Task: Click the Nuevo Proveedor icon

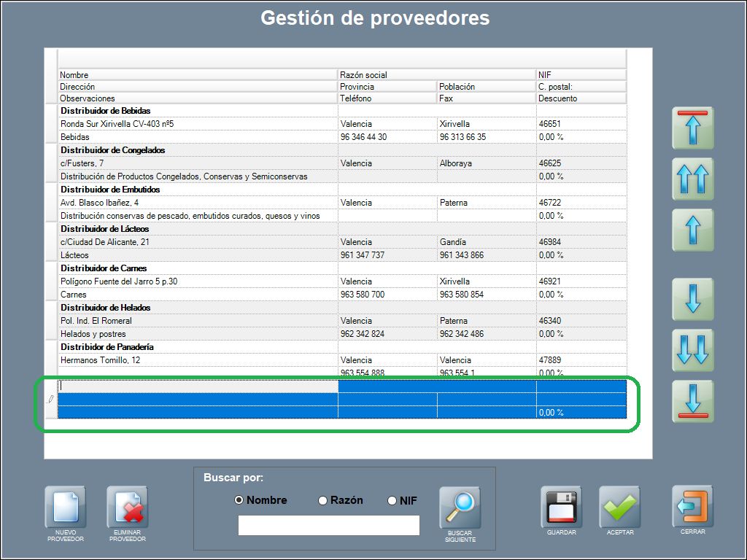Action: [x=66, y=507]
